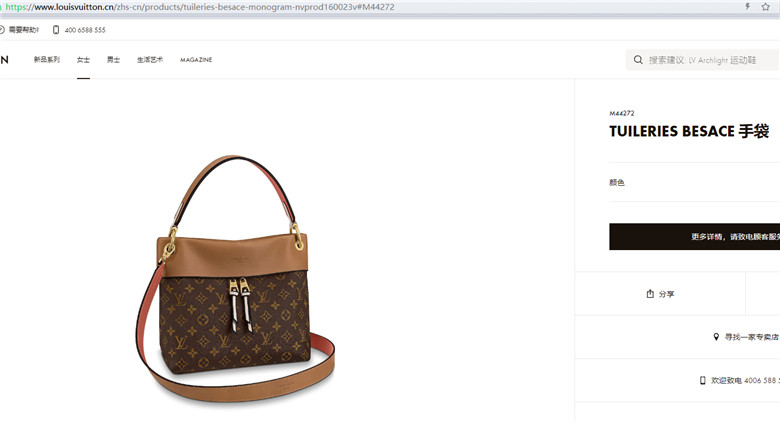Click the 欢迎致电 4006 588 call link

point(745,380)
